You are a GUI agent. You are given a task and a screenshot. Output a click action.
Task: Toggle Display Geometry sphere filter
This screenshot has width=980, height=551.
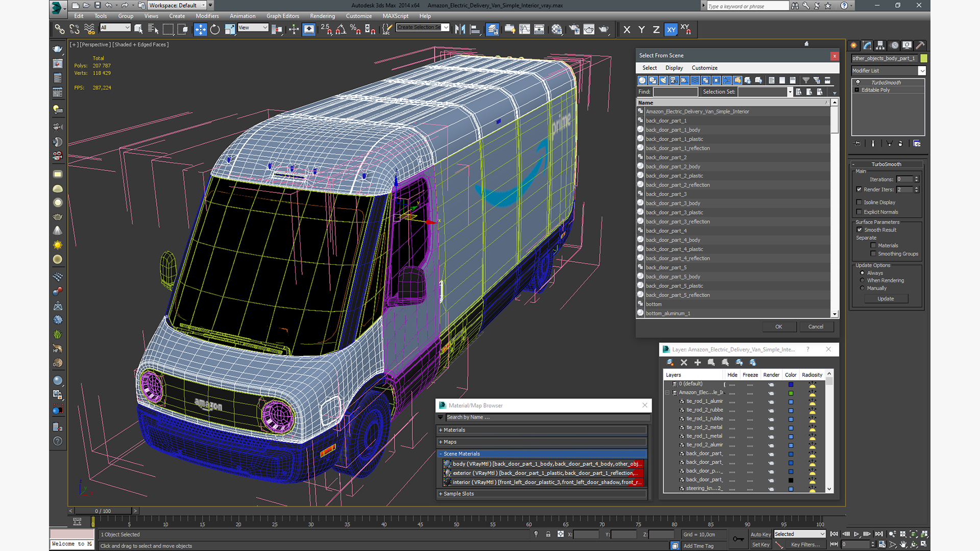point(642,80)
